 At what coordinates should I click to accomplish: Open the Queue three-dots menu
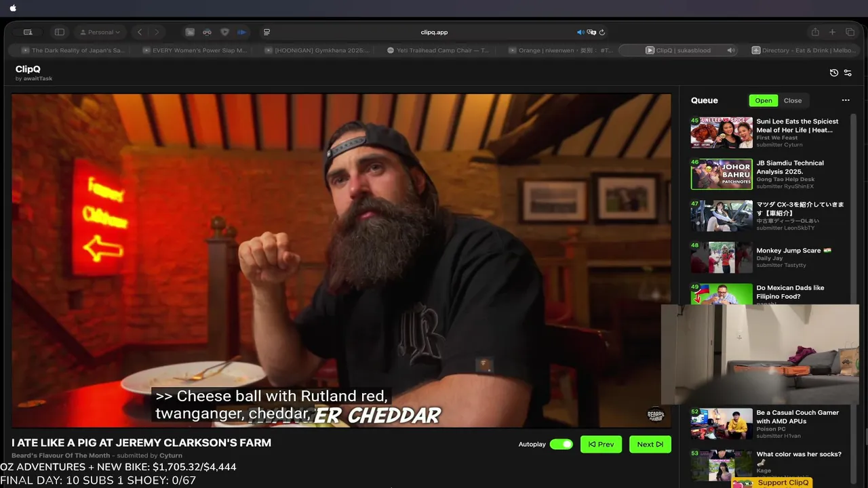click(x=846, y=100)
